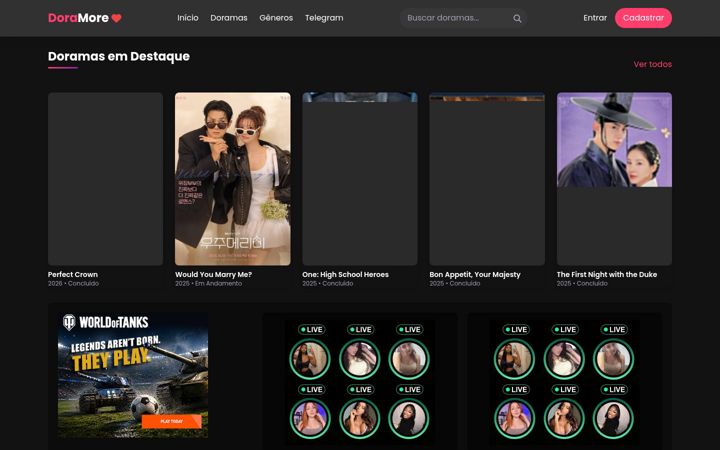Open the Doramas menu item
The width and height of the screenshot is (720, 450).
[x=229, y=18]
